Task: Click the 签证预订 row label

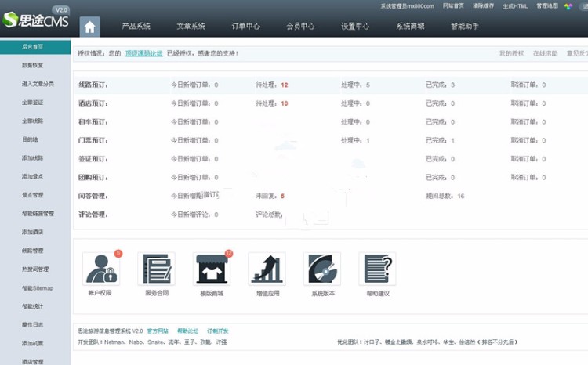Action: (x=93, y=159)
